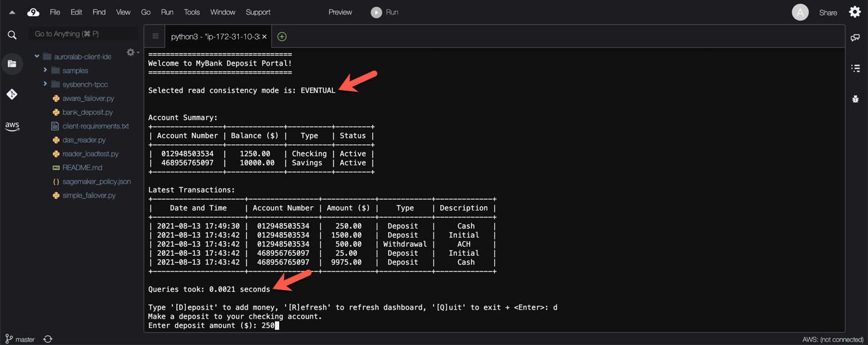Expand the samples folder
Image resolution: width=868 pixels, height=345 pixels.
[45, 71]
